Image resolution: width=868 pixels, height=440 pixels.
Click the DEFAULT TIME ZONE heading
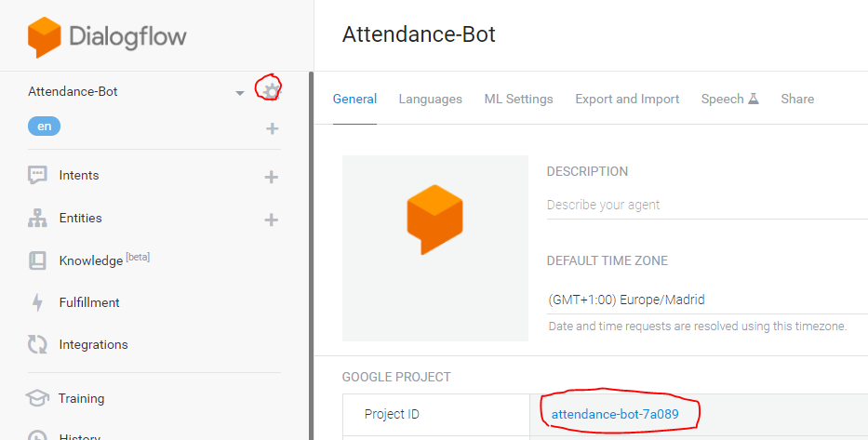pos(608,260)
